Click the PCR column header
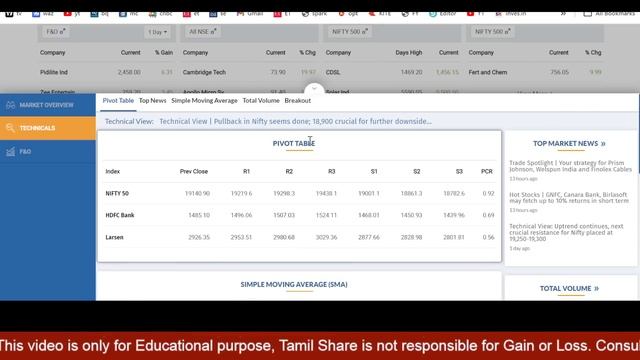This screenshot has width=640, height=360. point(487,171)
